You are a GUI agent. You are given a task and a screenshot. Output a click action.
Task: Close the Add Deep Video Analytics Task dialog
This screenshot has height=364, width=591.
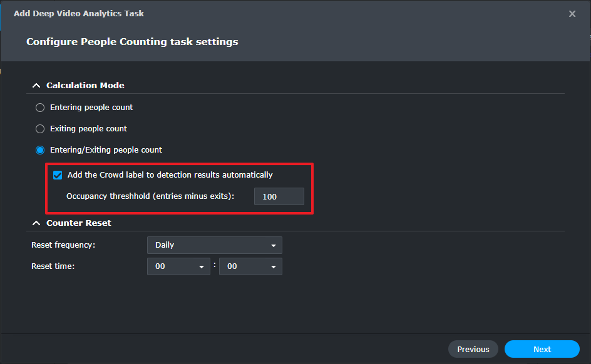pos(572,13)
